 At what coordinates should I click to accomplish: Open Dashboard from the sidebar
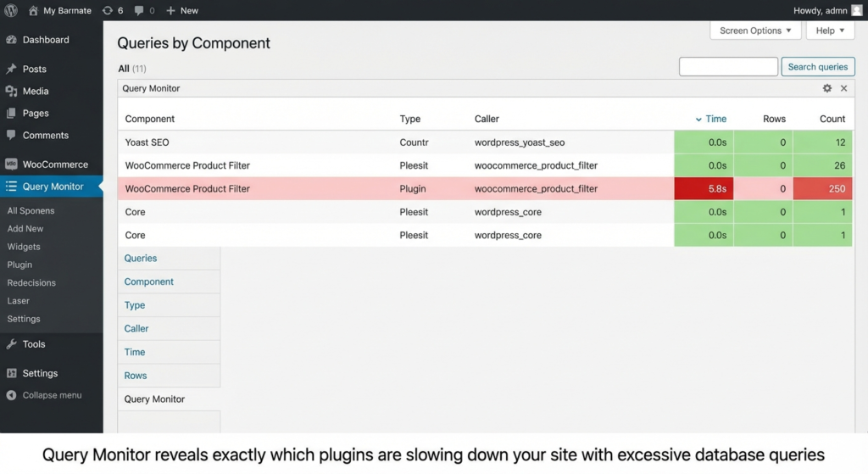(x=46, y=40)
